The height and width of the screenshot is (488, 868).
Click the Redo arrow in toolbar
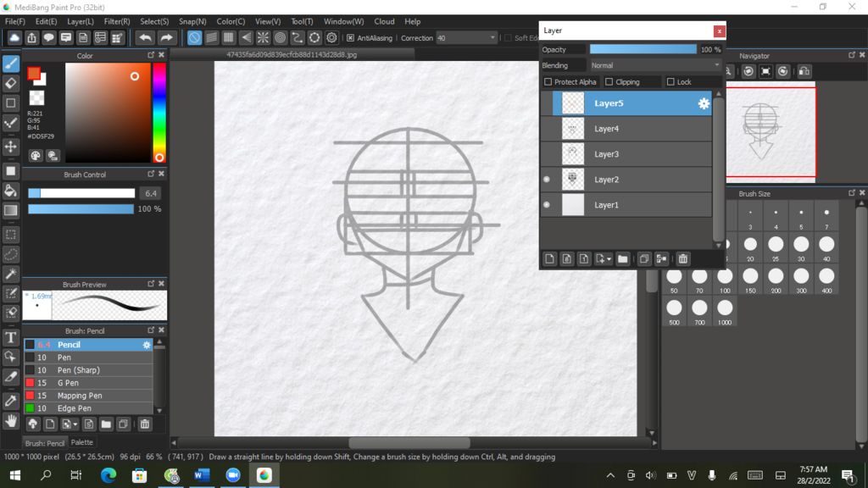coord(166,37)
